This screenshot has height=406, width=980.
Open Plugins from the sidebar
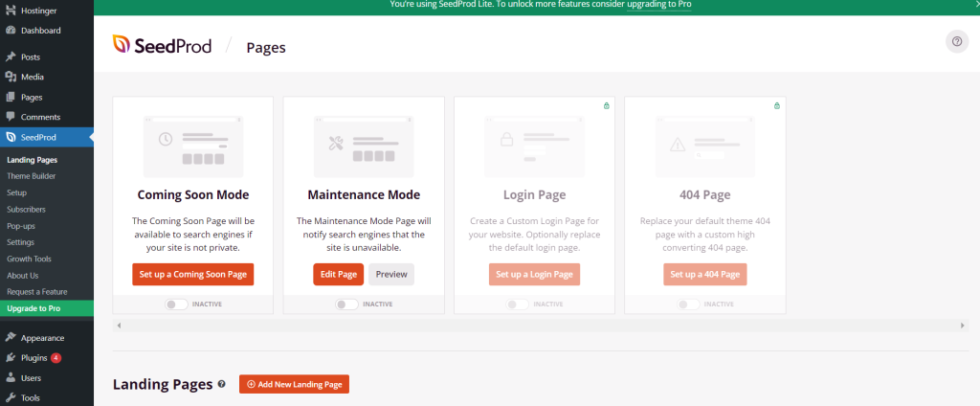click(33, 357)
